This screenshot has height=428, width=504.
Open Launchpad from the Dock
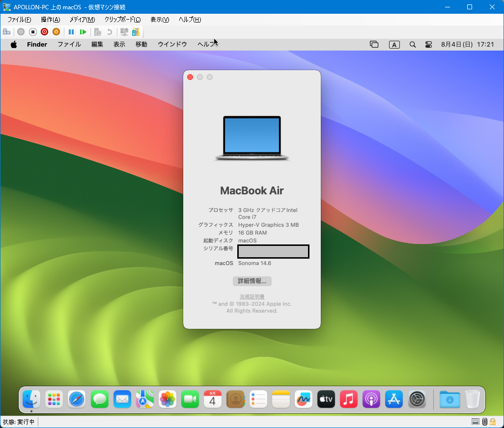point(54,400)
